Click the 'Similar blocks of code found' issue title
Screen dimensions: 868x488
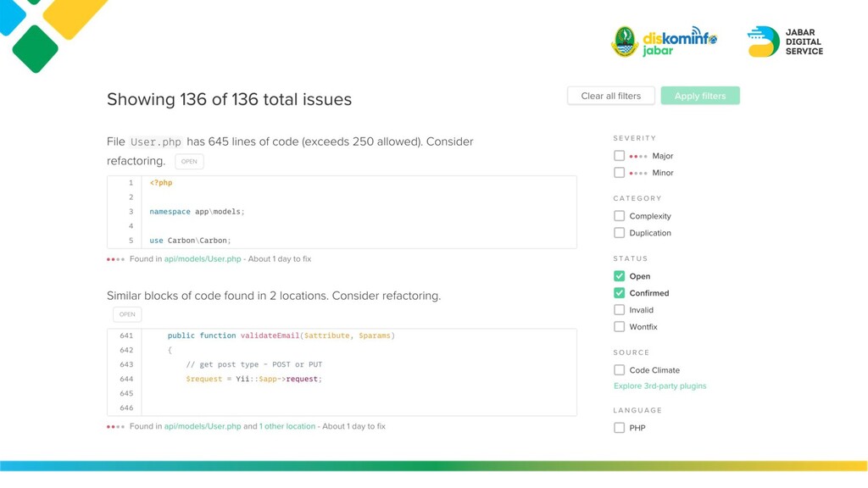tap(274, 296)
